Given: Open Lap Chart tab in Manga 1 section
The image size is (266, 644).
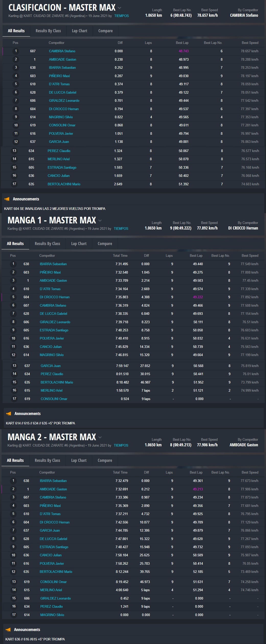Looking at the screenshot, I should pyautogui.click(x=79, y=243).
